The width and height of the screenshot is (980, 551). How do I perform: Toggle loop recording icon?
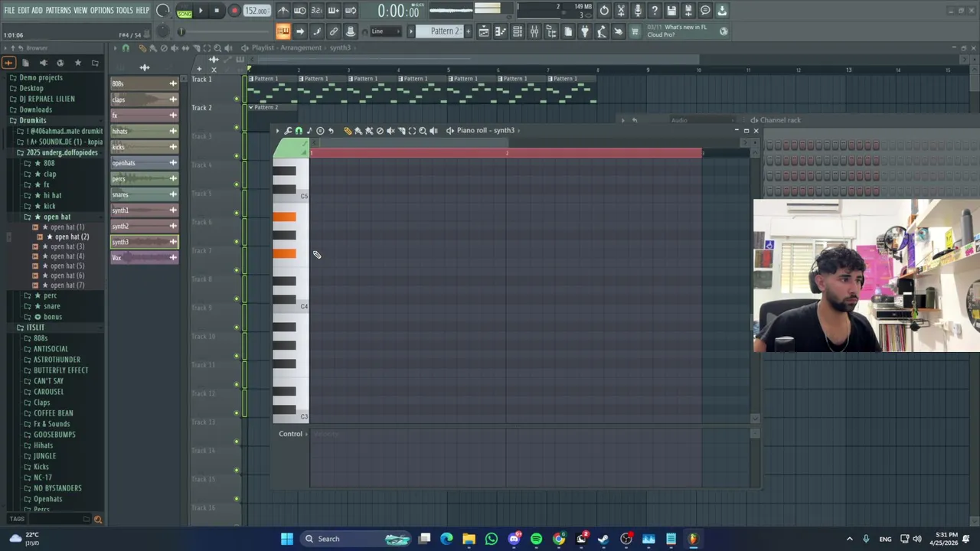tap(351, 11)
